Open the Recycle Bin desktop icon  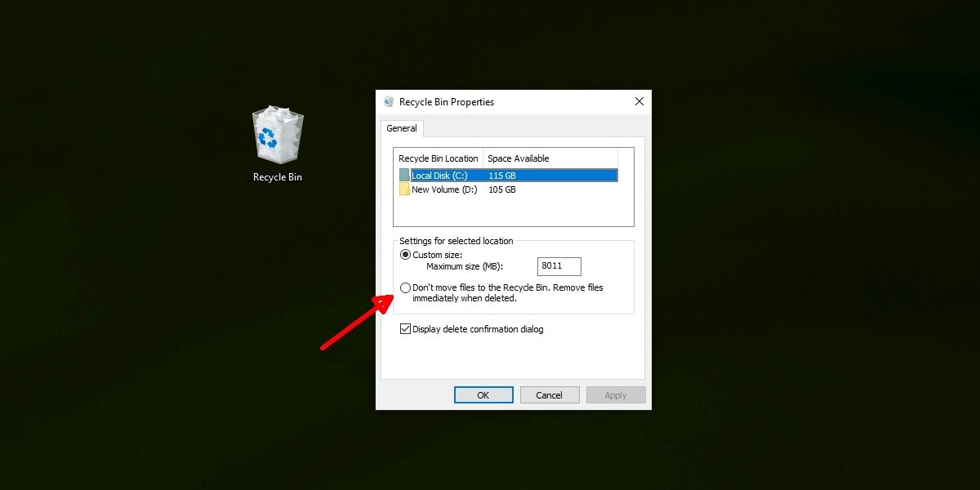point(277,135)
